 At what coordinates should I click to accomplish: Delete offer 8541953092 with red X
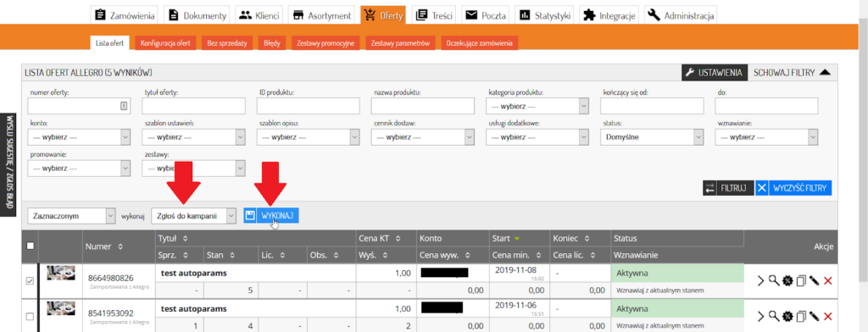pos(828,317)
